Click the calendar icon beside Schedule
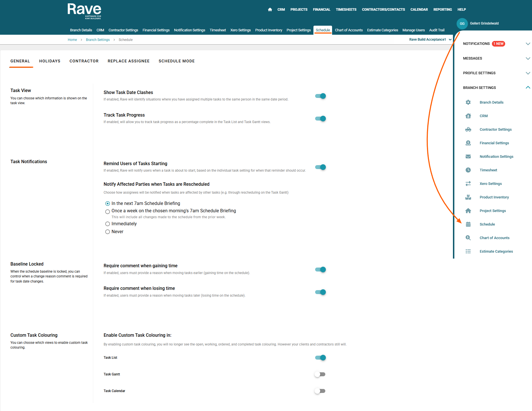The image size is (532, 411). [468, 224]
